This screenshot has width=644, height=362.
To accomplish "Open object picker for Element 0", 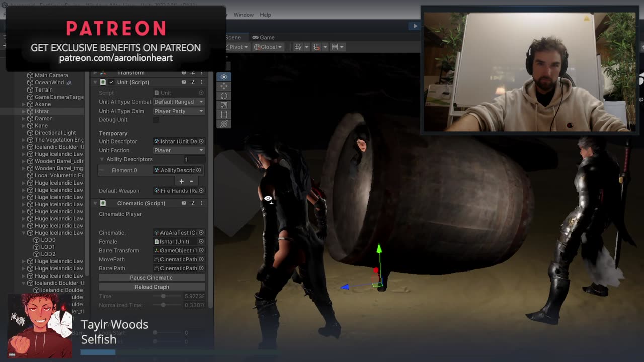I will (x=199, y=170).
